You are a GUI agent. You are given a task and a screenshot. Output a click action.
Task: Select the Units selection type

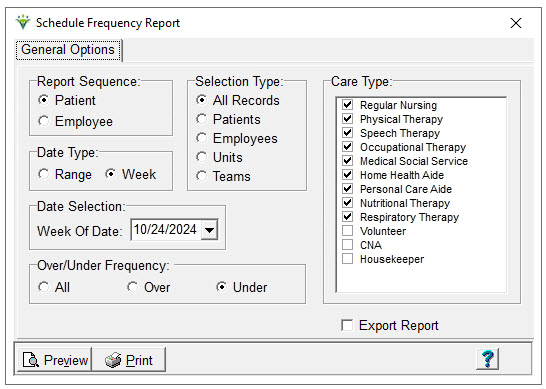point(202,157)
